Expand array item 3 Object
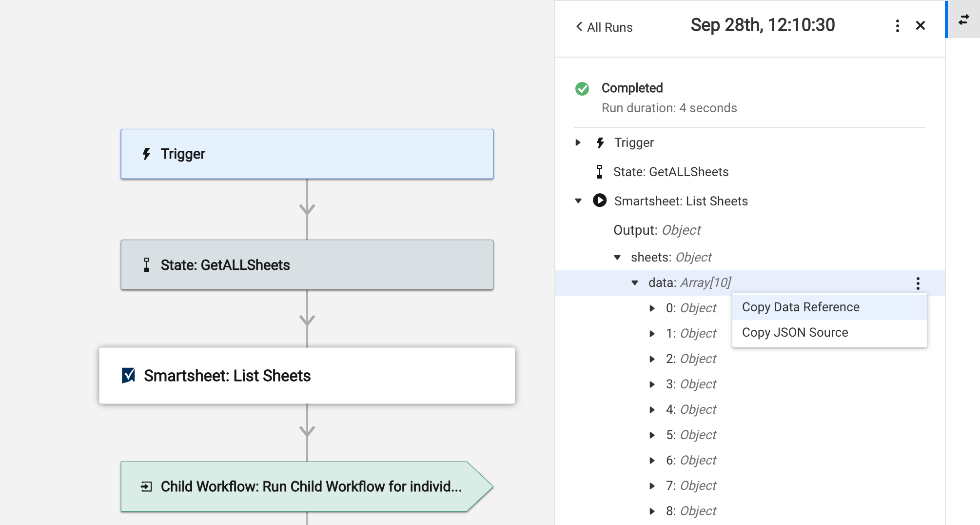The width and height of the screenshot is (980, 525). pyautogui.click(x=652, y=384)
